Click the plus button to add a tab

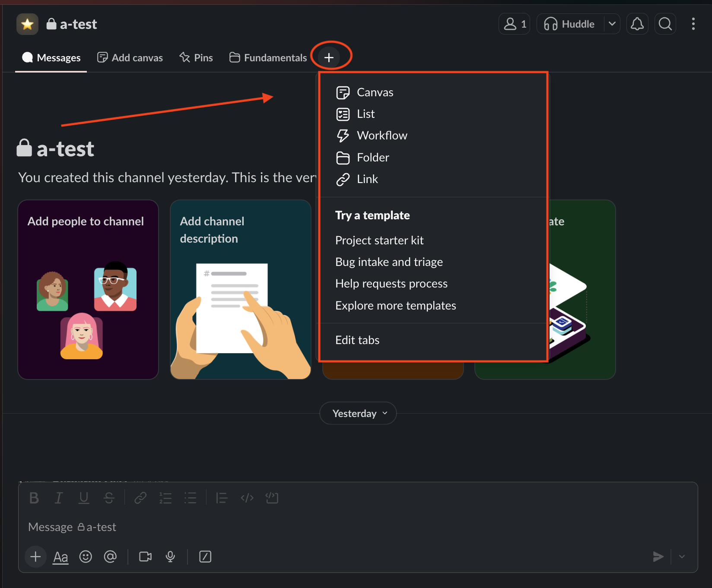click(329, 57)
